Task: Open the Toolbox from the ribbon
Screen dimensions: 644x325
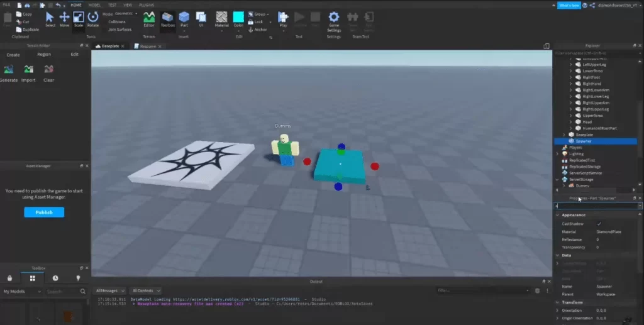Action: [167, 19]
